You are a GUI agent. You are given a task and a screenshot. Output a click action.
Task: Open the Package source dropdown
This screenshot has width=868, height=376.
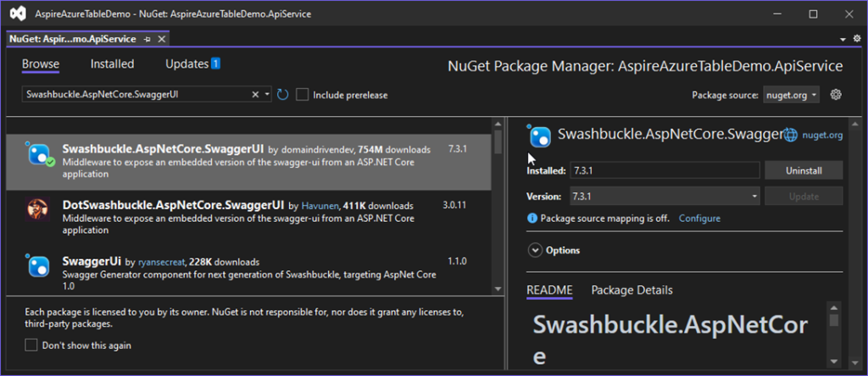coord(793,95)
